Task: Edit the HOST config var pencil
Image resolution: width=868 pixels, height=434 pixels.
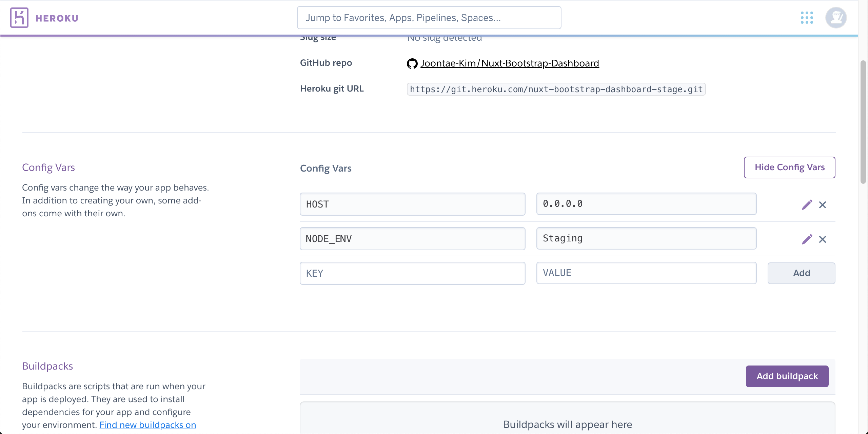Action: [x=807, y=204]
